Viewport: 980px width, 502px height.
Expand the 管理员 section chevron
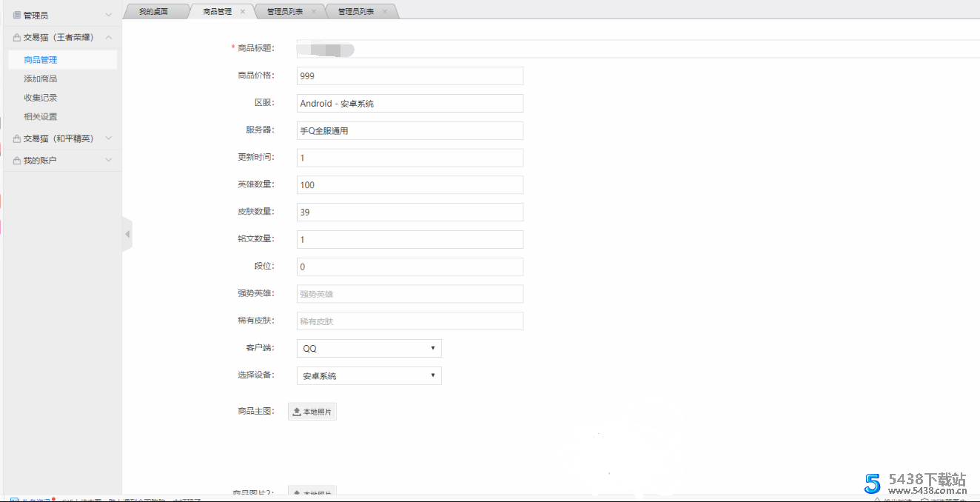point(109,15)
